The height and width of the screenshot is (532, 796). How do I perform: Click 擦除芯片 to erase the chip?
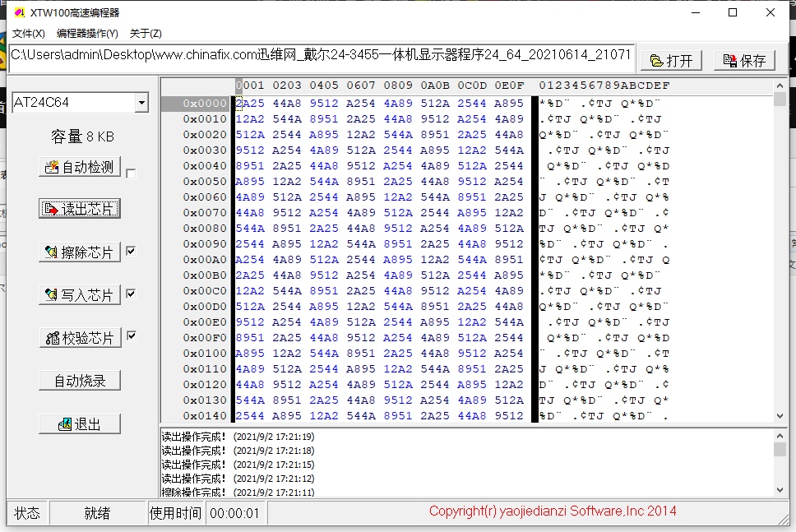(80, 252)
